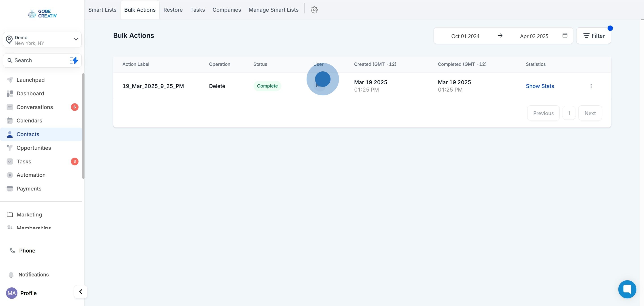Open the settings gear icon in top navigation

click(314, 10)
